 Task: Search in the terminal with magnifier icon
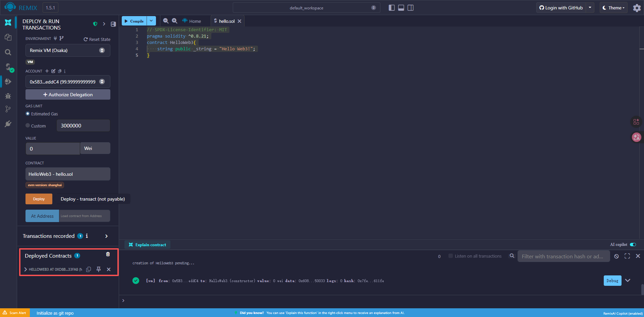pyautogui.click(x=512, y=256)
